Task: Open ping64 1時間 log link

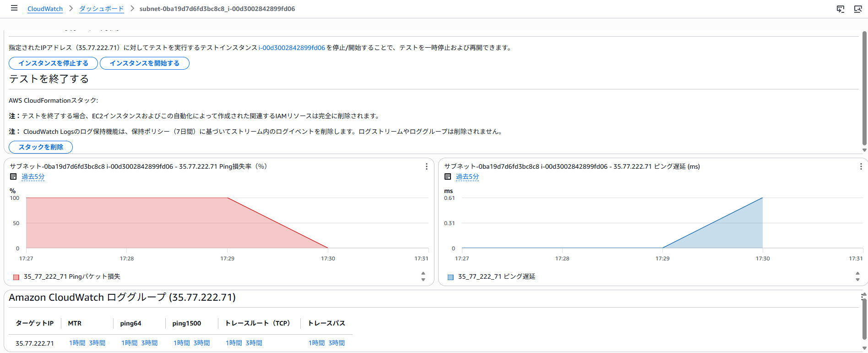Action: click(x=130, y=343)
